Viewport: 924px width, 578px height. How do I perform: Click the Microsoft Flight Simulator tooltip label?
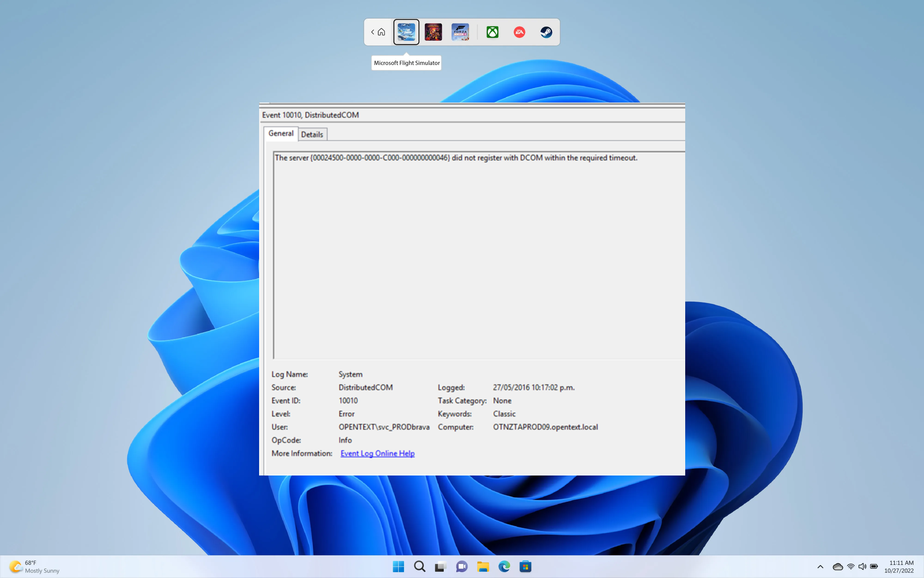coord(407,63)
